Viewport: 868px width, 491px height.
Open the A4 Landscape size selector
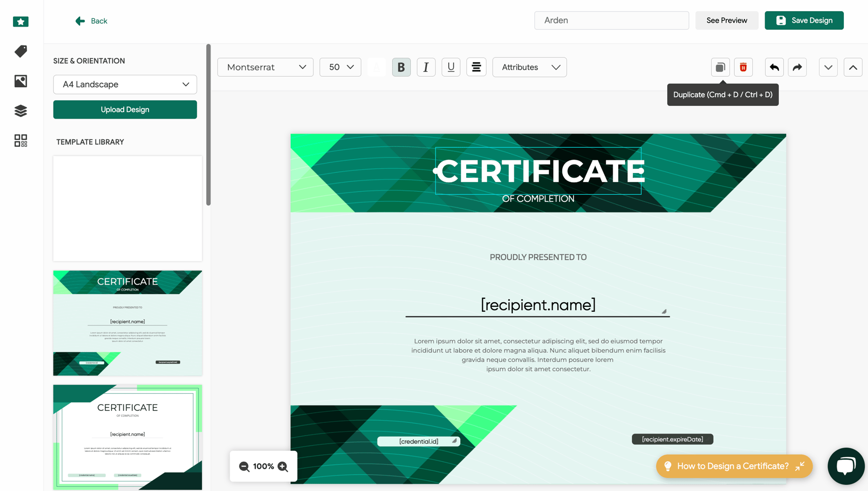pos(125,84)
